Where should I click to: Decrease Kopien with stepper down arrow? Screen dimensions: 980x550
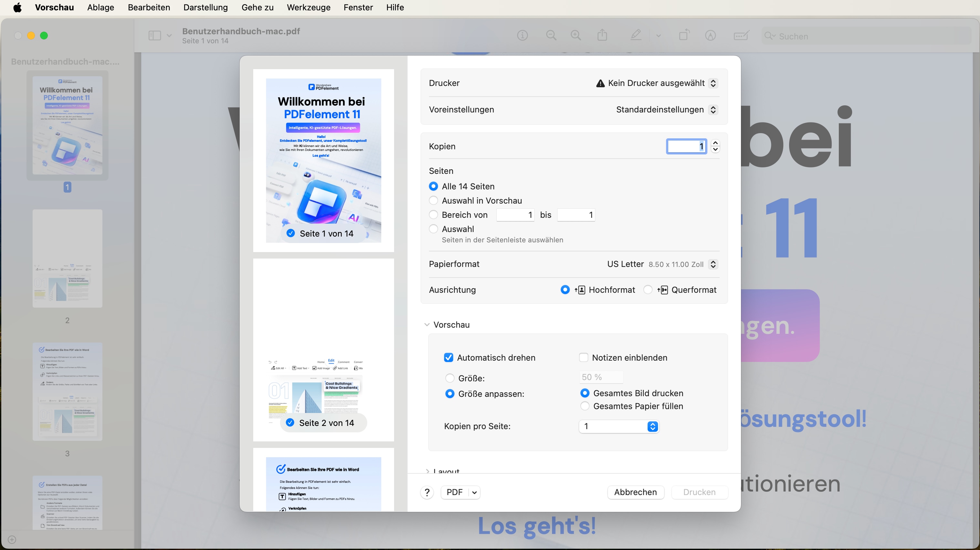click(x=715, y=150)
